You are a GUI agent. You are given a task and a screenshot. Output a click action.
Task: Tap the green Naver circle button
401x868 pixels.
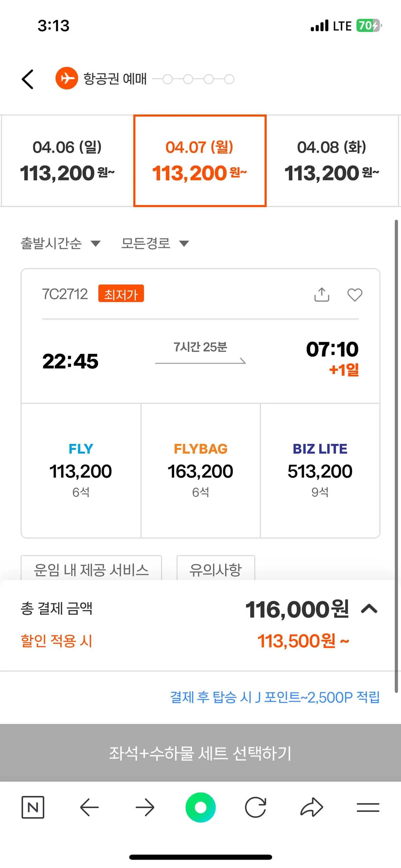tap(200, 807)
